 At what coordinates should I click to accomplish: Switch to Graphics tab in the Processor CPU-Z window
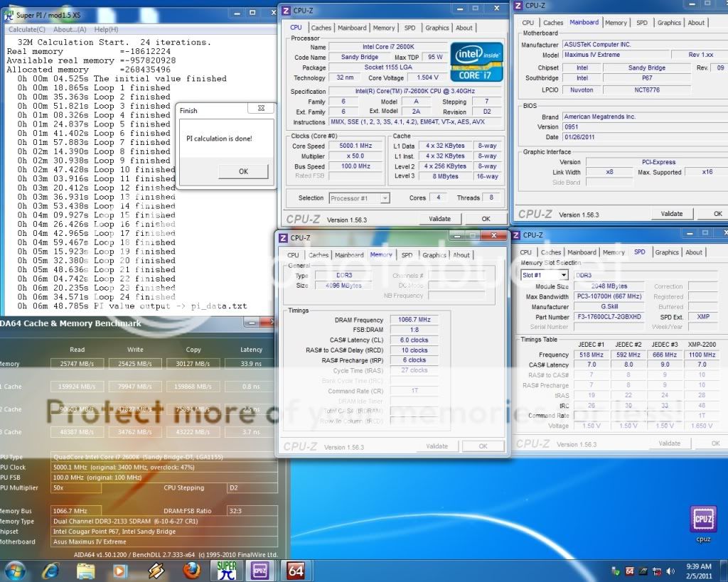pyautogui.click(x=437, y=28)
